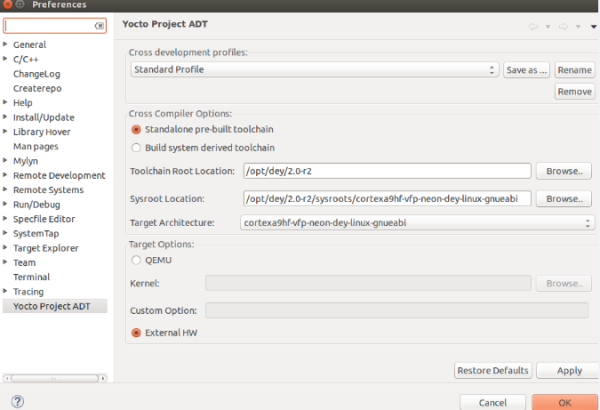Close the Preferences window
This screenshot has width=600, height=410.
pyautogui.click(x=7, y=5)
